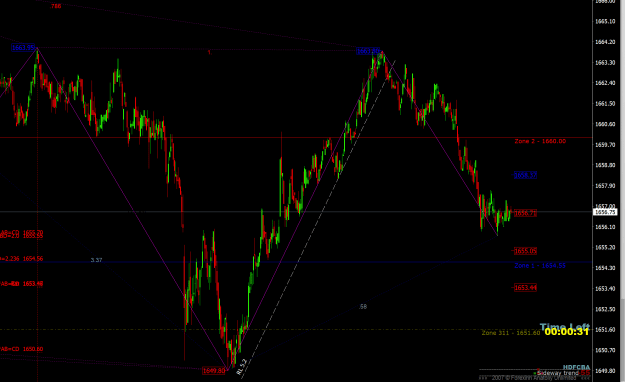The height and width of the screenshot is (382, 625).
Task: Click the HDFCBA symbol label
Action: 576,367
